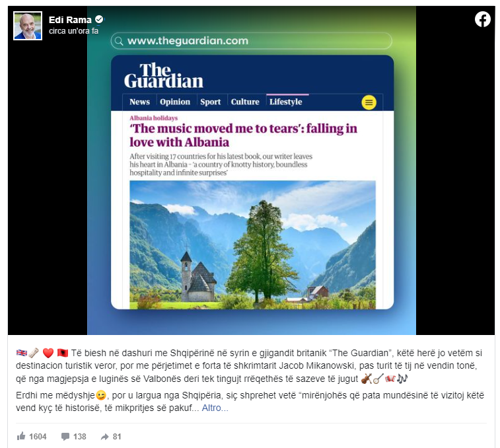Open the Culture tab

tap(245, 102)
